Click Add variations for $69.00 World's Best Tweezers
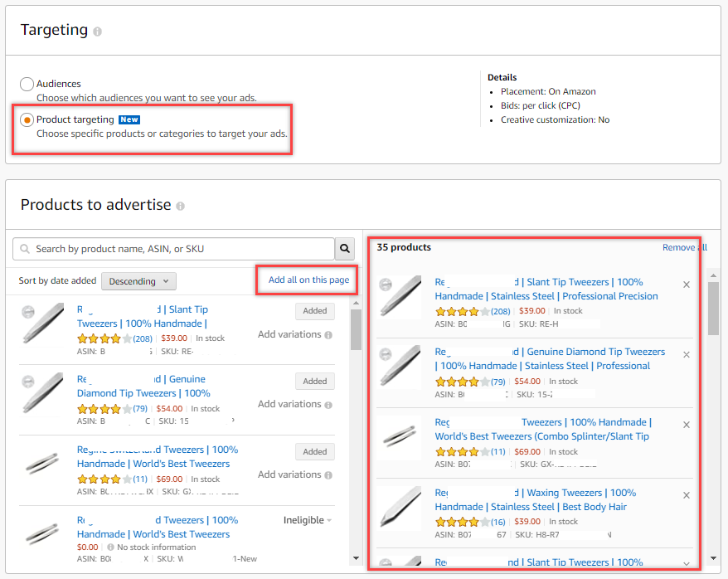Image resolution: width=728 pixels, height=579 pixels. click(289, 474)
